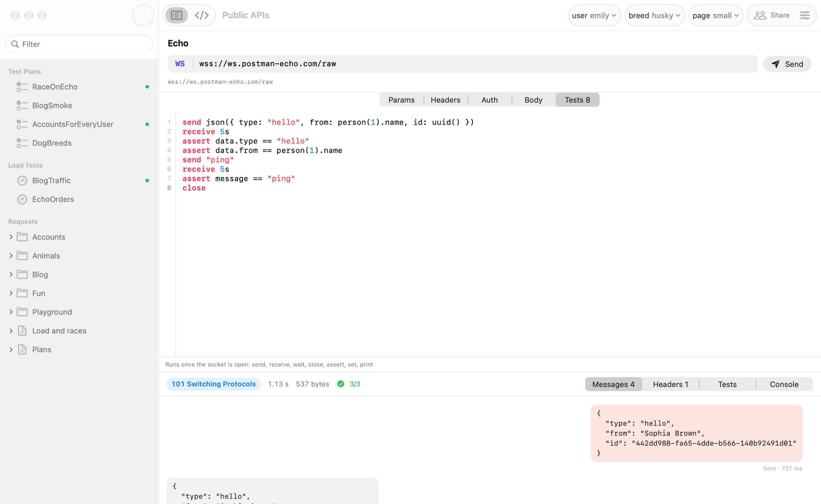Image resolution: width=821 pixels, height=504 pixels.
Task: Click the Blog folder icon
Action: pyautogui.click(x=22, y=275)
